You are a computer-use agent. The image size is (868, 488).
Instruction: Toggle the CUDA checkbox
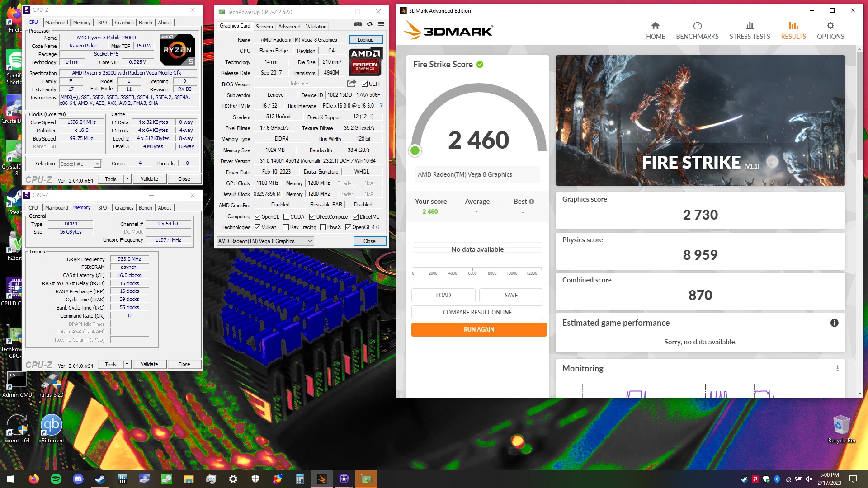[x=286, y=217]
